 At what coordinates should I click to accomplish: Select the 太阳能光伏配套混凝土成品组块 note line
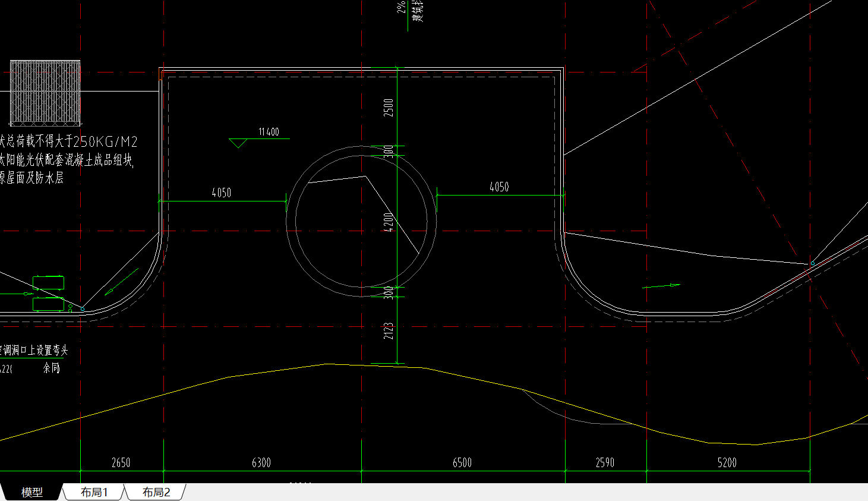click(x=67, y=160)
